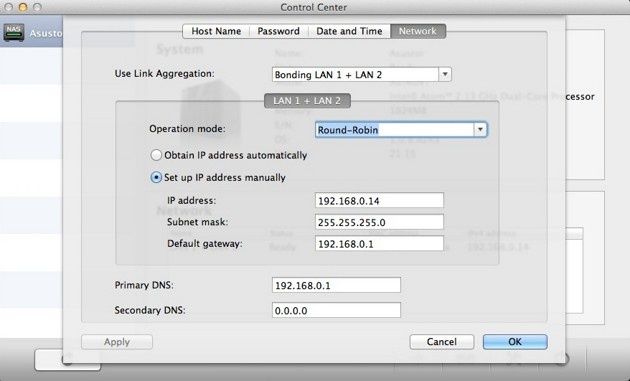This screenshot has height=381, width=630.
Task: Click the Cancel button
Action: pos(442,342)
